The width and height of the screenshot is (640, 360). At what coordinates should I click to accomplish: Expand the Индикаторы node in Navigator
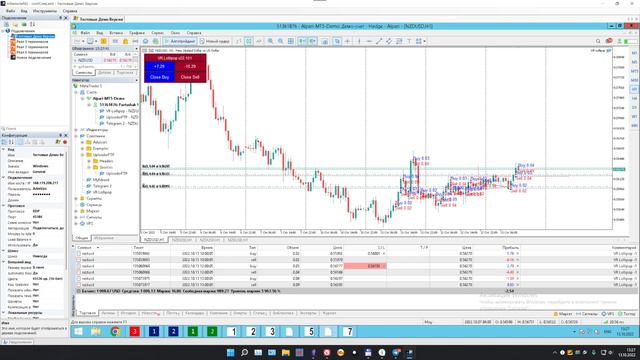[76, 130]
